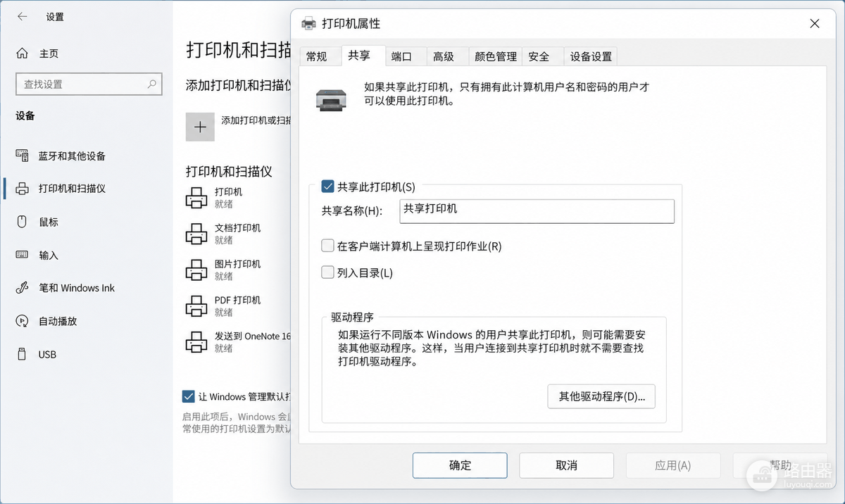The image size is (845, 504).
Task: Click the Bluetooth devices (蓝牙和其他设备) icon
Action: [23, 156]
